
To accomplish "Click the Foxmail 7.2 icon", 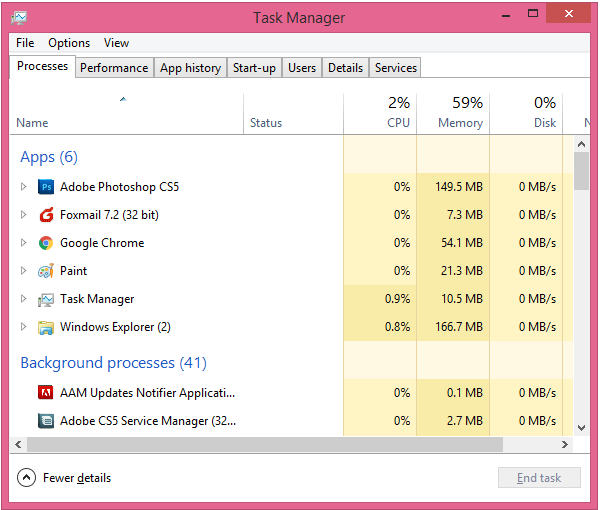I will (46, 215).
